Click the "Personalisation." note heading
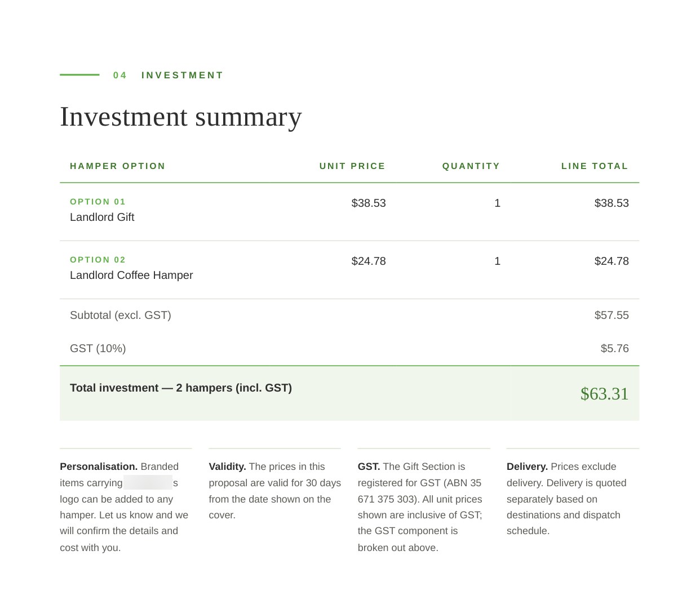This screenshot has height=613, width=700. (x=99, y=467)
